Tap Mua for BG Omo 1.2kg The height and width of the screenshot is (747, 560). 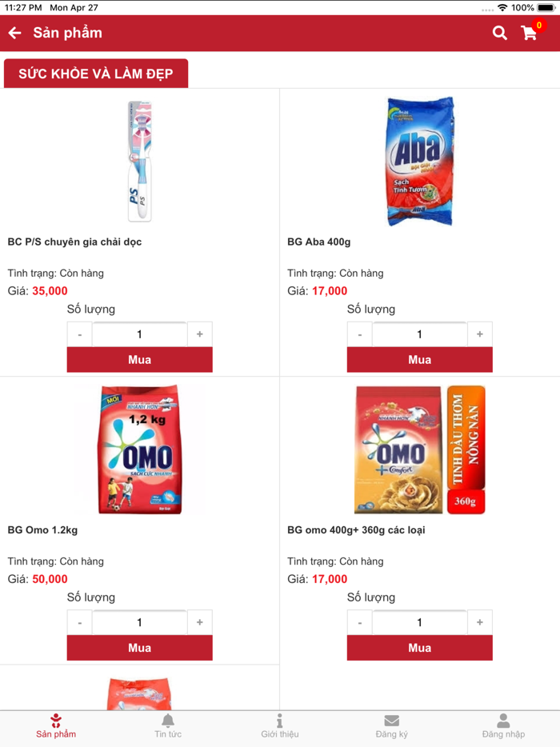139,648
